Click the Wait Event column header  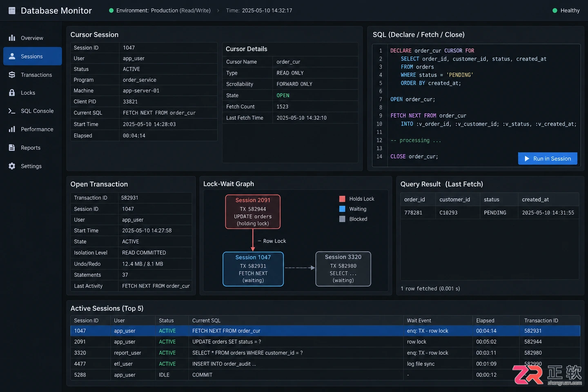[419, 321]
